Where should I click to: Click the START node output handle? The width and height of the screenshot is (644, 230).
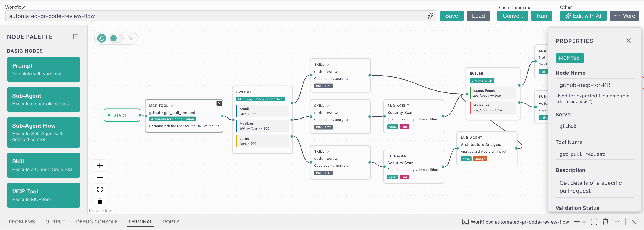(x=140, y=115)
